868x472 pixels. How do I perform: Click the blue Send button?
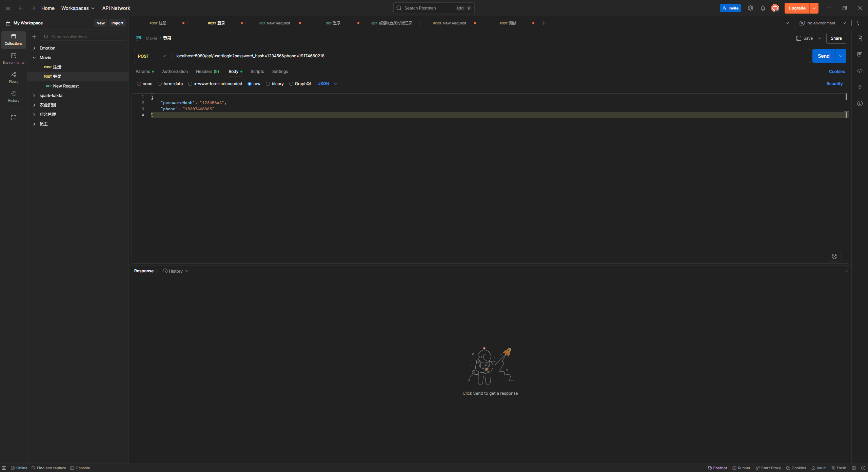click(823, 56)
